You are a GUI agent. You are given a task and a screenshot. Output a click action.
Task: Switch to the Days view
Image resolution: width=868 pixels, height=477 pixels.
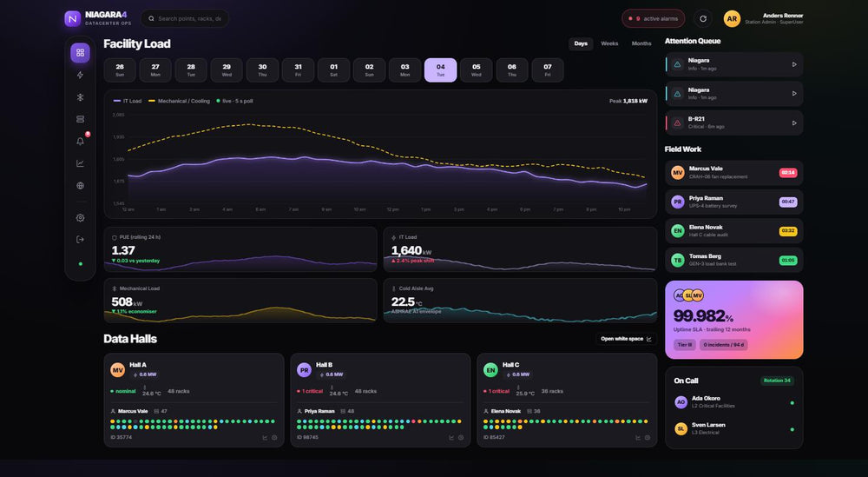tap(581, 43)
